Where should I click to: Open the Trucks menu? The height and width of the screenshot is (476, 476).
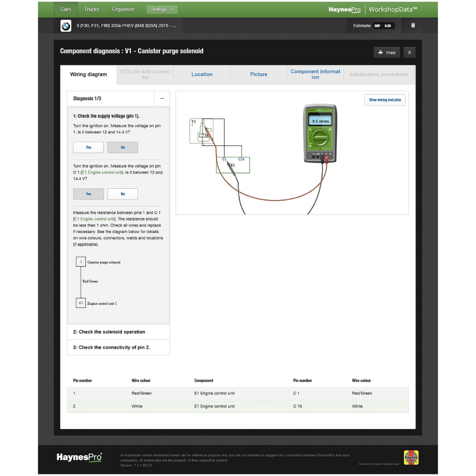click(91, 9)
